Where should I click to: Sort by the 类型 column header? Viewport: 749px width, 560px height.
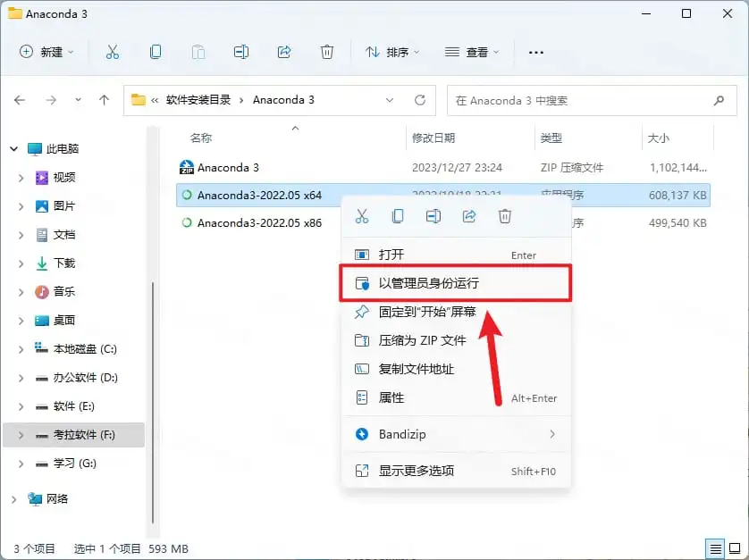(x=551, y=138)
